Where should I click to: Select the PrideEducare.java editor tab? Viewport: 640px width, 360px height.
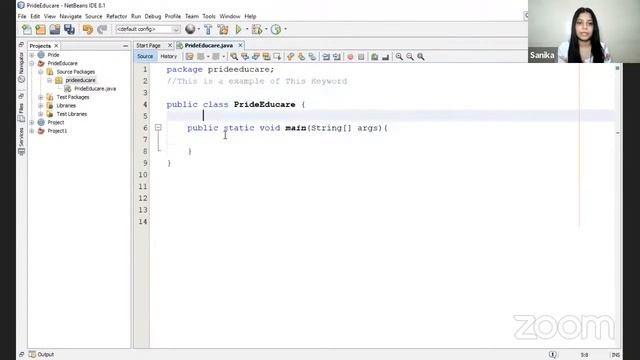tap(209, 45)
